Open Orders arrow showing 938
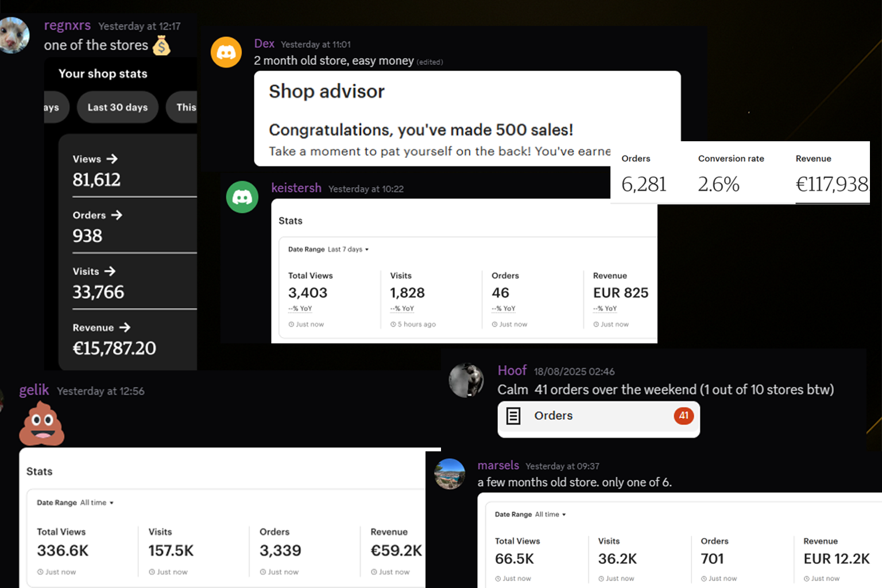The height and width of the screenshot is (588, 882). click(x=117, y=215)
